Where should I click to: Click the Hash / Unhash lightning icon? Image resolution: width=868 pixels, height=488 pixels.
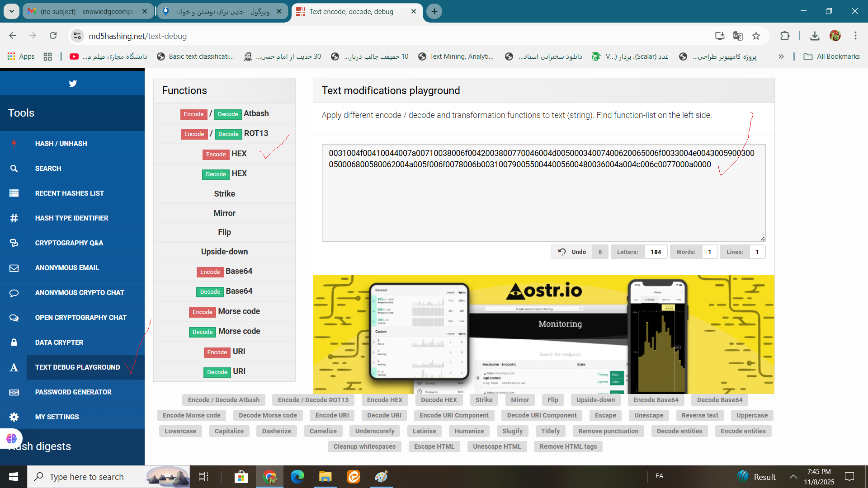tap(14, 144)
